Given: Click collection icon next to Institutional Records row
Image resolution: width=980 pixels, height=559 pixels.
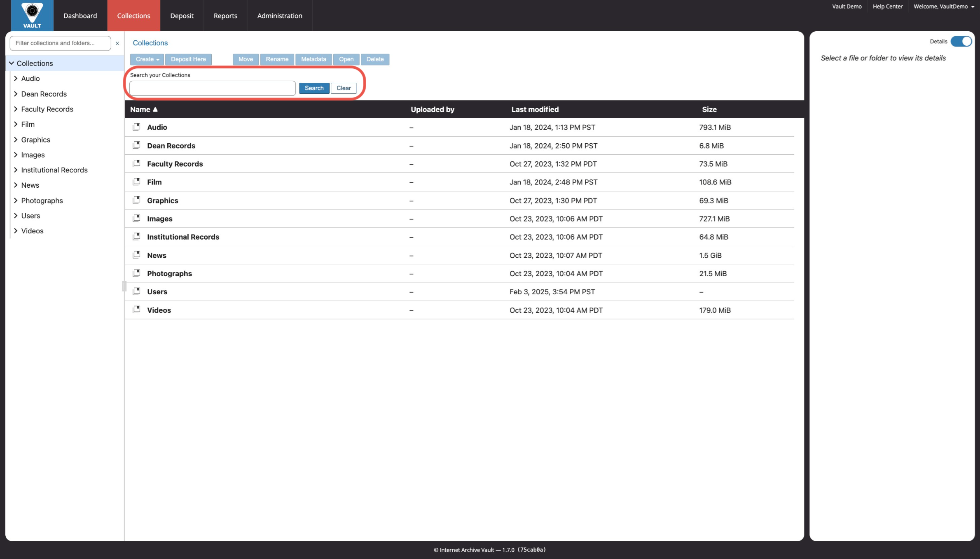Looking at the screenshot, I should coord(136,236).
